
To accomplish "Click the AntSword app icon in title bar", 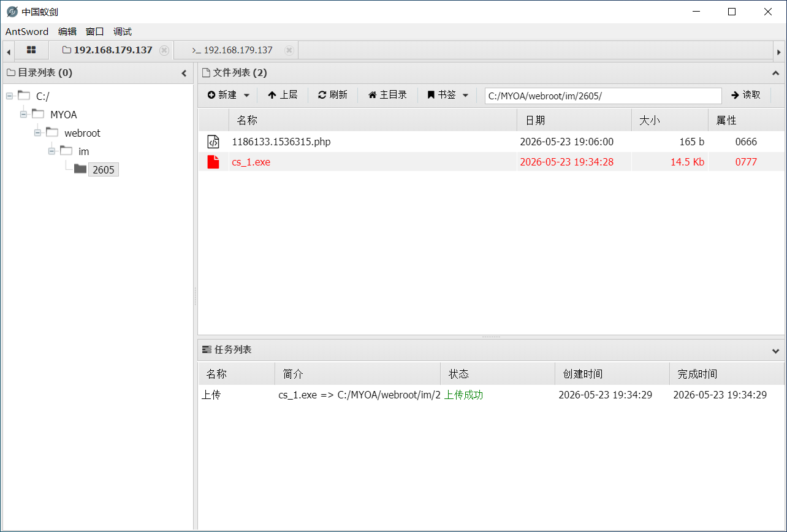I will [12, 12].
